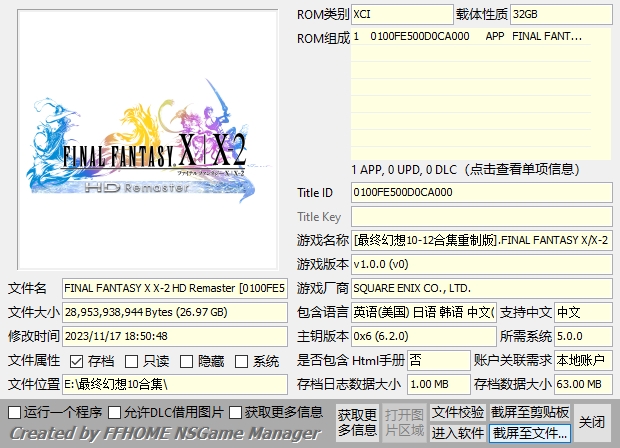Click the ROM类别 field showing XCI
This screenshot has height=448, width=620.
[x=402, y=15]
